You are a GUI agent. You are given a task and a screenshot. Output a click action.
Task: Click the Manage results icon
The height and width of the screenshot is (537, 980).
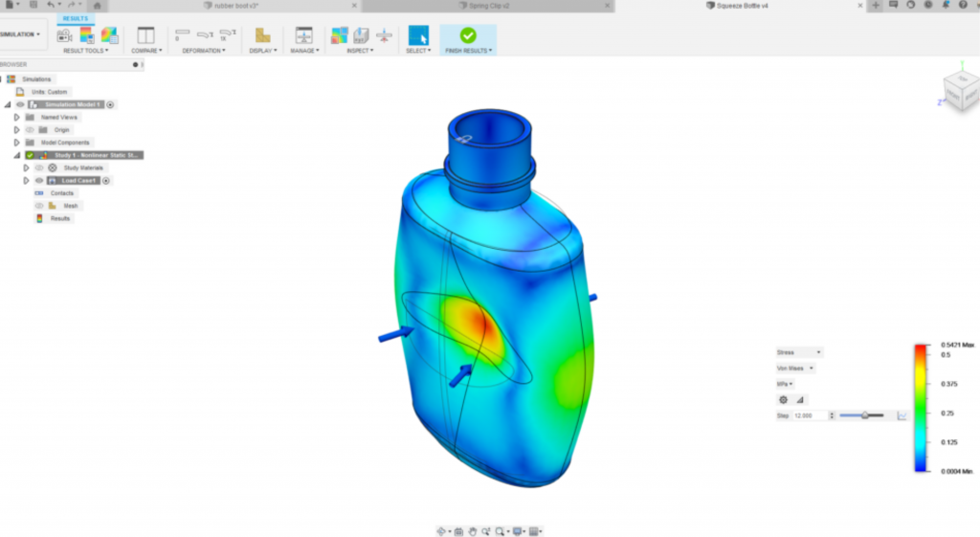(303, 35)
